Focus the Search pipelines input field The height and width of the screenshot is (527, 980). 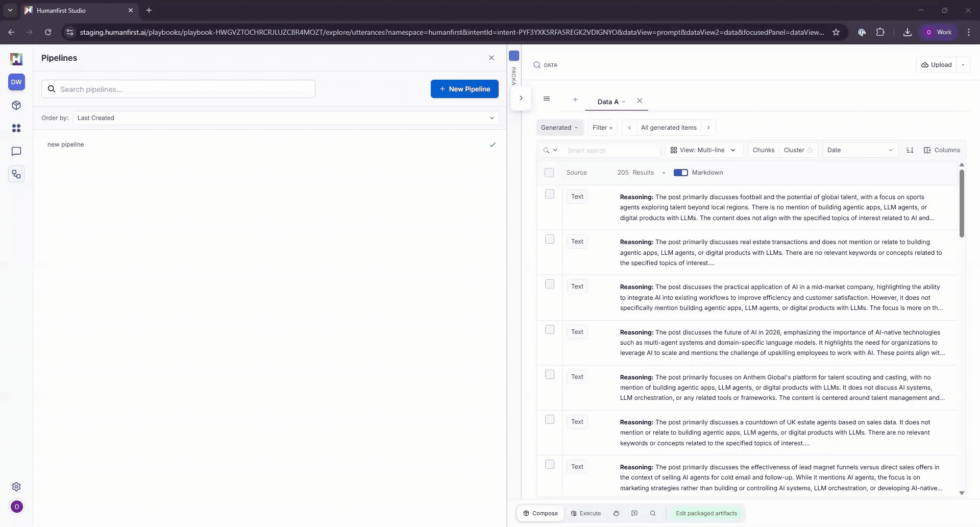click(x=184, y=89)
